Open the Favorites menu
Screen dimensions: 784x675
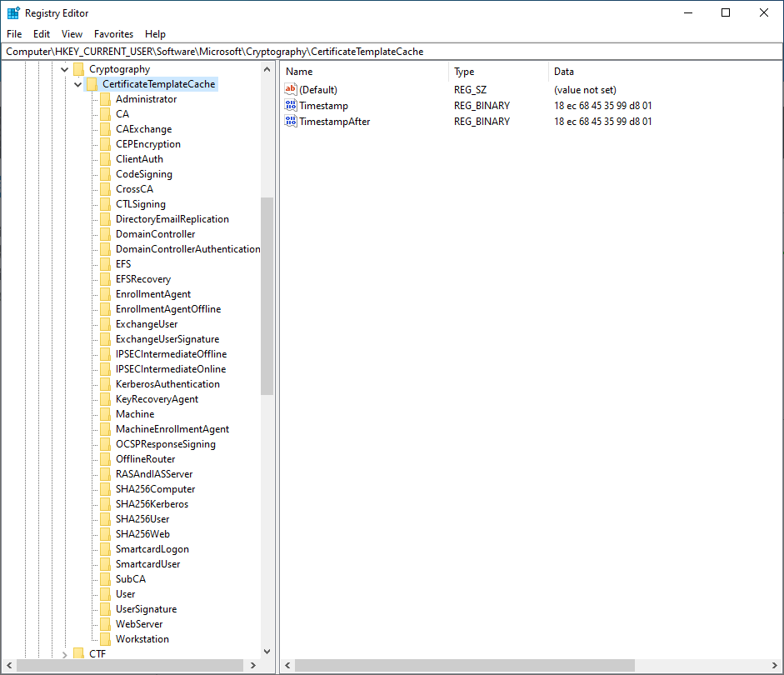tap(113, 34)
